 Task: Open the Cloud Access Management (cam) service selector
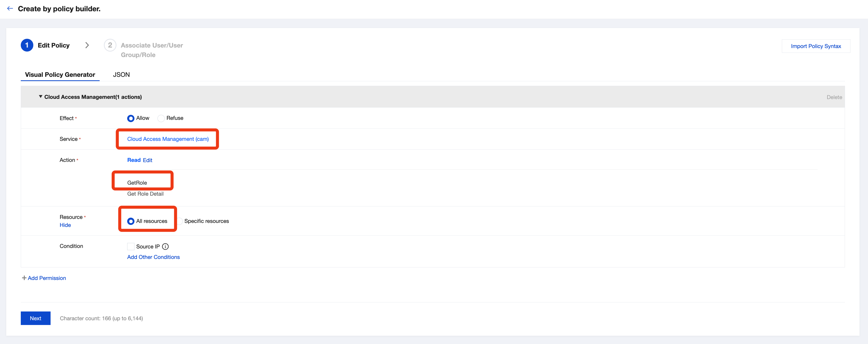coord(168,139)
